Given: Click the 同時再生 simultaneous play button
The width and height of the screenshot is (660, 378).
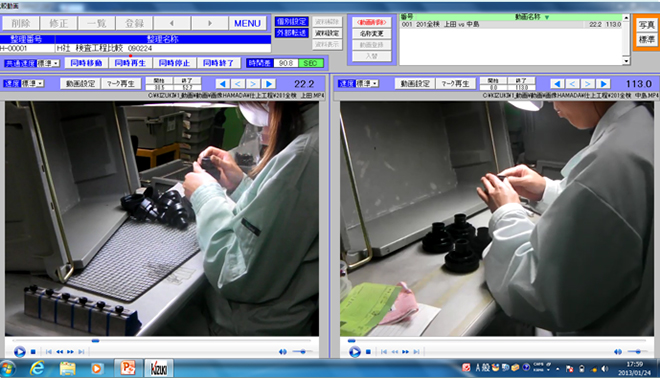Looking at the screenshot, I should pos(130,63).
